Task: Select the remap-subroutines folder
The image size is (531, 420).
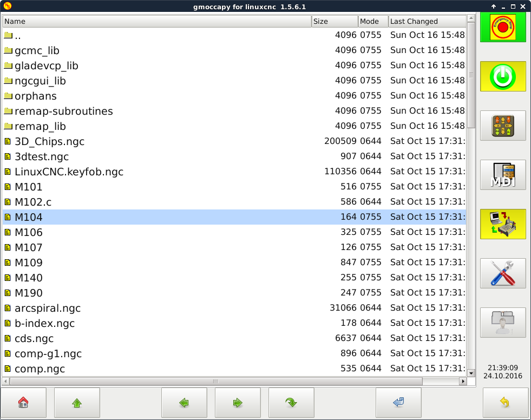Action: pyautogui.click(x=234, y=111)
